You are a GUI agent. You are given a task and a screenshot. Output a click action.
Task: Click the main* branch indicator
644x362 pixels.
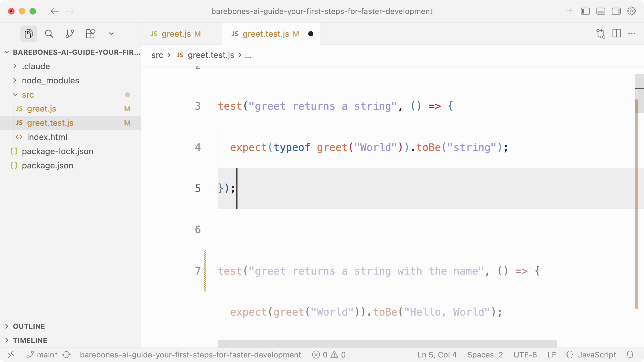pos(42,355)
